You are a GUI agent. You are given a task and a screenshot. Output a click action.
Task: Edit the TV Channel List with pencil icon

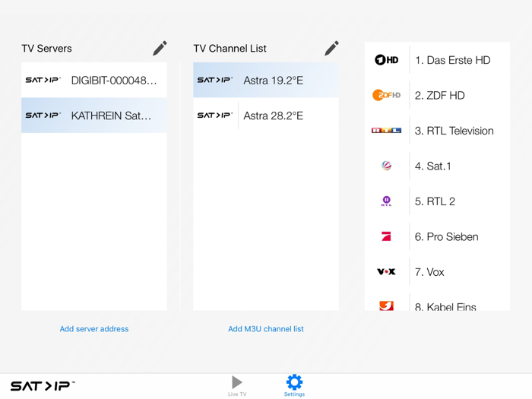pos(332,48)
